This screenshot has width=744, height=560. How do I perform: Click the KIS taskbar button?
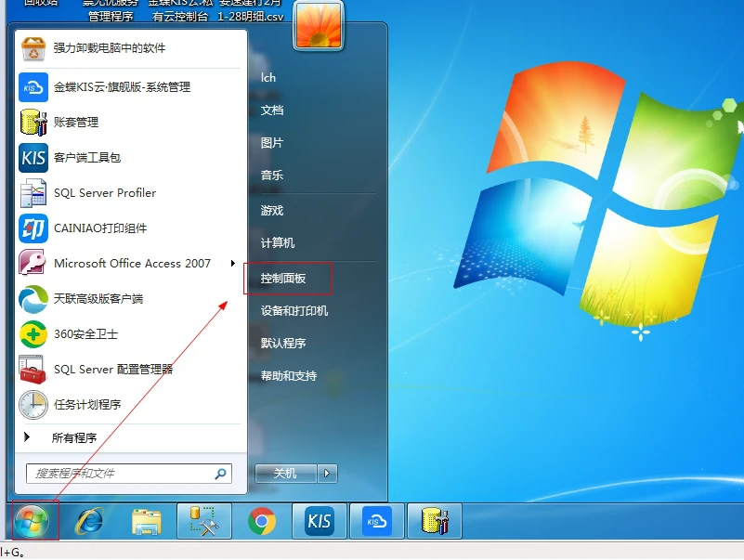point(320,521)
